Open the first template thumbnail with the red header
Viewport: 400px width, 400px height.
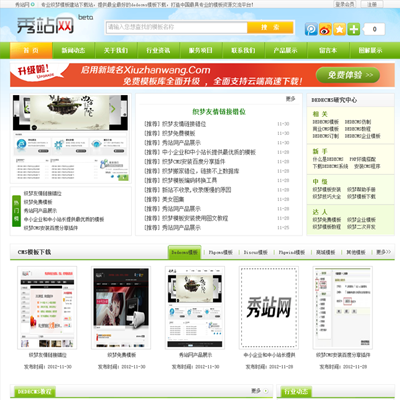pyautogui.click(x=47, y=308)
